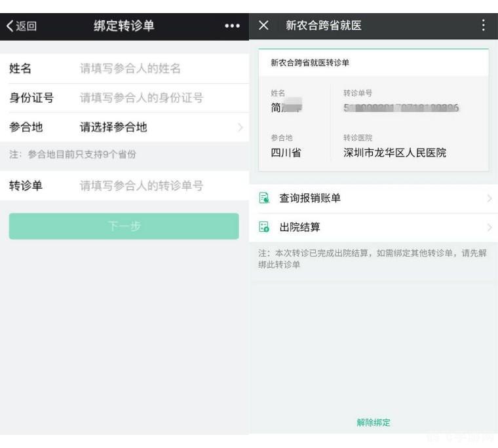Tap chevron at right of 查询报销账单
Viewport: 498px width, 448px height.
coord(489,198)
